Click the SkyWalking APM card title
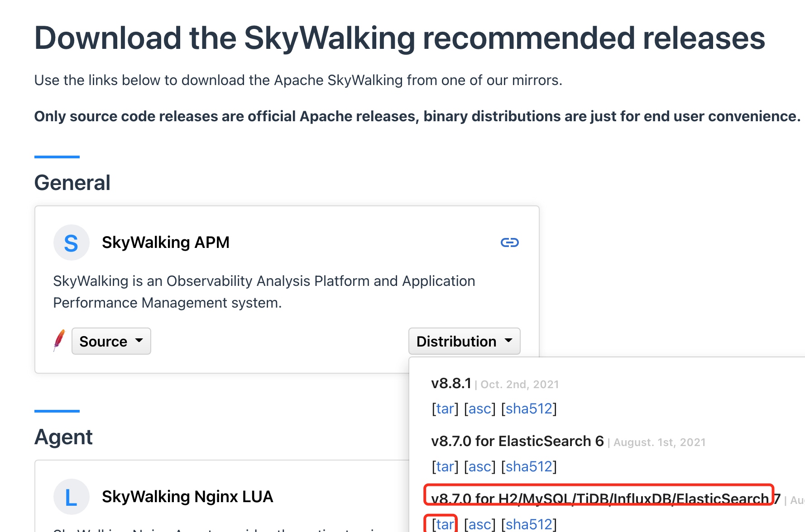The width and height of the screenshot is (805, 532). (x=166, y=243)
